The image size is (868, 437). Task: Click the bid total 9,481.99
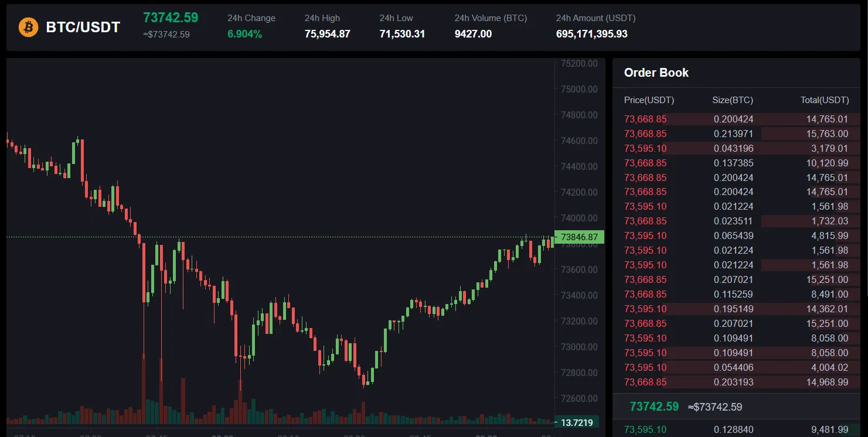click(x=830, y=429)
